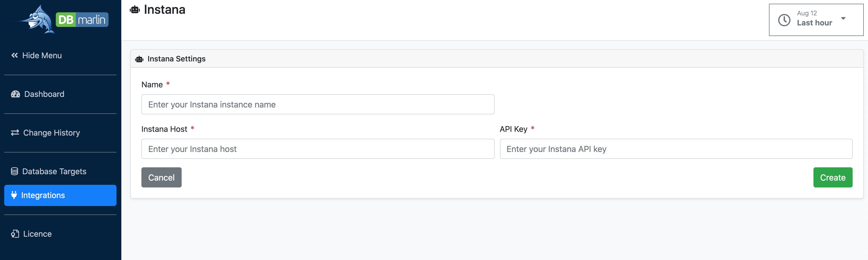Go to Change History page
This screenshot has width=868, height=260.
click(x=52, y=133)
